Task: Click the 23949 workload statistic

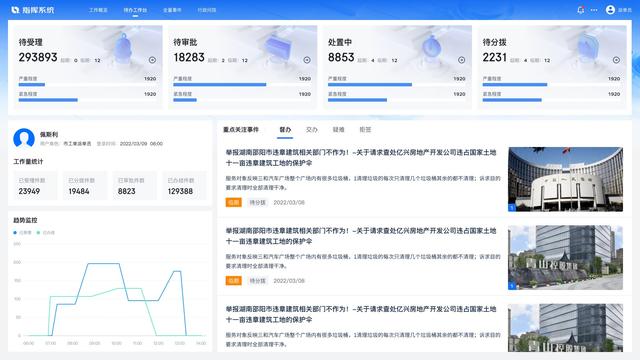Action: pyautogui.click(x=29, y=191)
